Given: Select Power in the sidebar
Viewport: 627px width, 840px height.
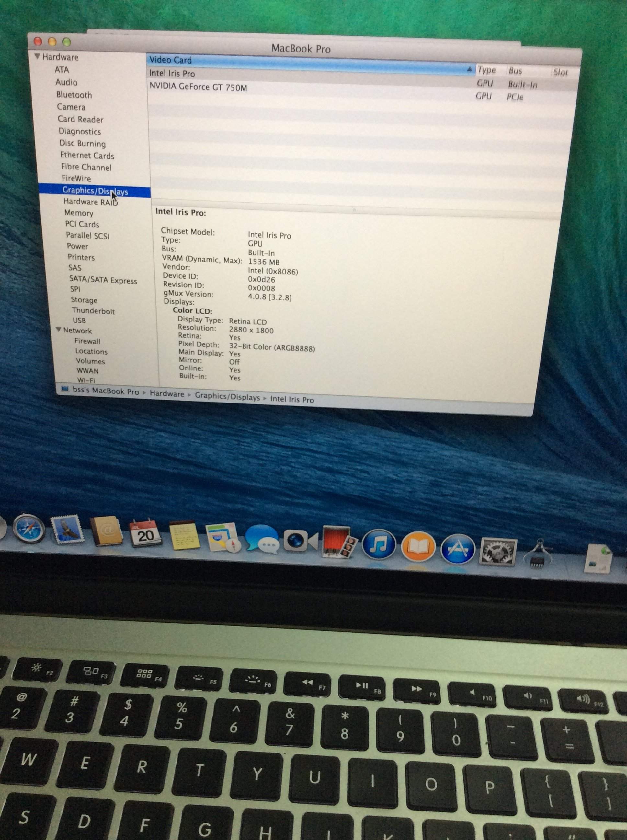Looking at the screenshot, I should 77,246.
